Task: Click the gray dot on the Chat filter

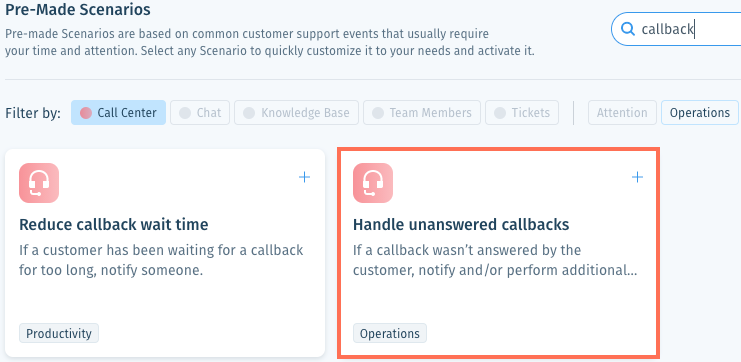Action: point(185,113)
